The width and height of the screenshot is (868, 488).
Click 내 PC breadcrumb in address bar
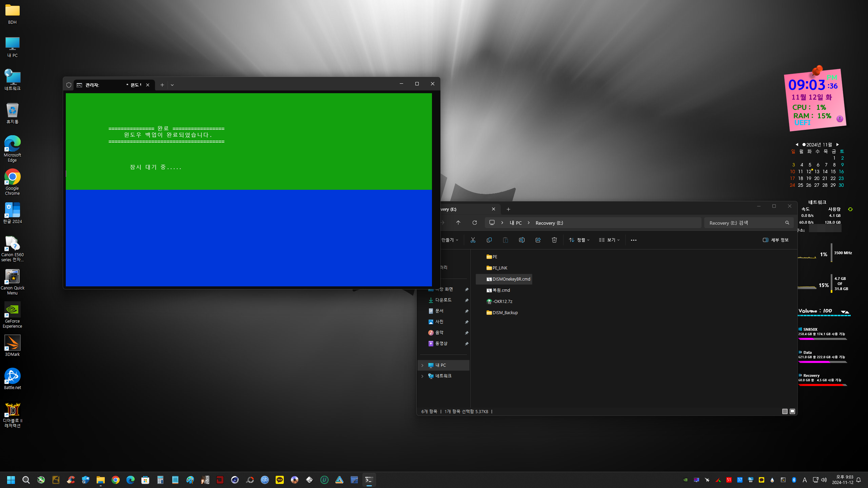[516, 223]
